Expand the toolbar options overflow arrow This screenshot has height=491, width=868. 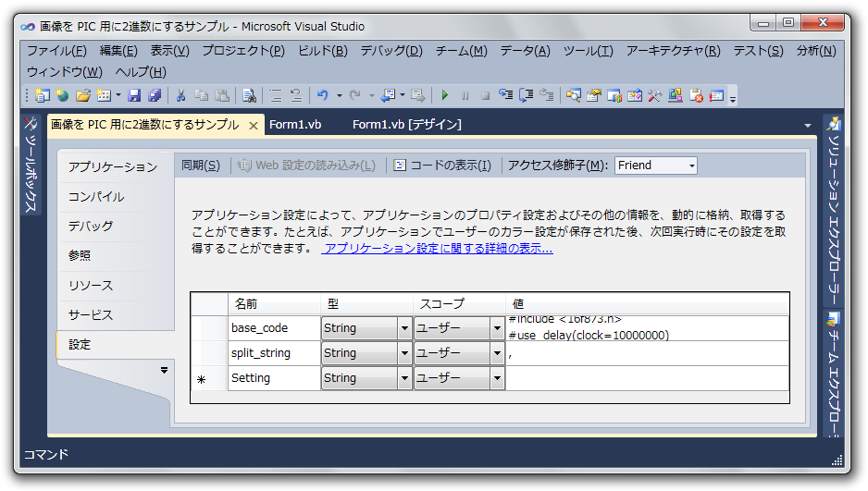[733, 98]
